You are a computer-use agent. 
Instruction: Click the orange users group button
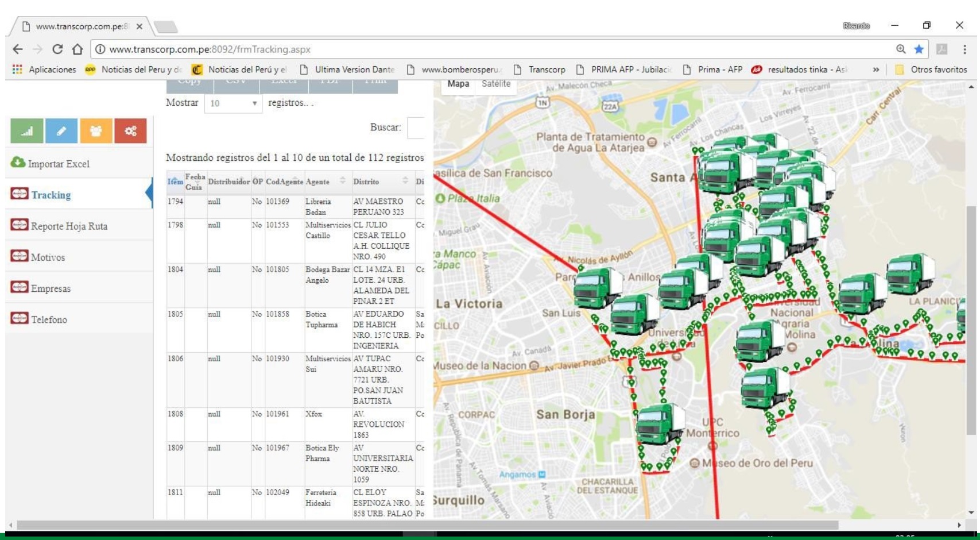(96, 131)
